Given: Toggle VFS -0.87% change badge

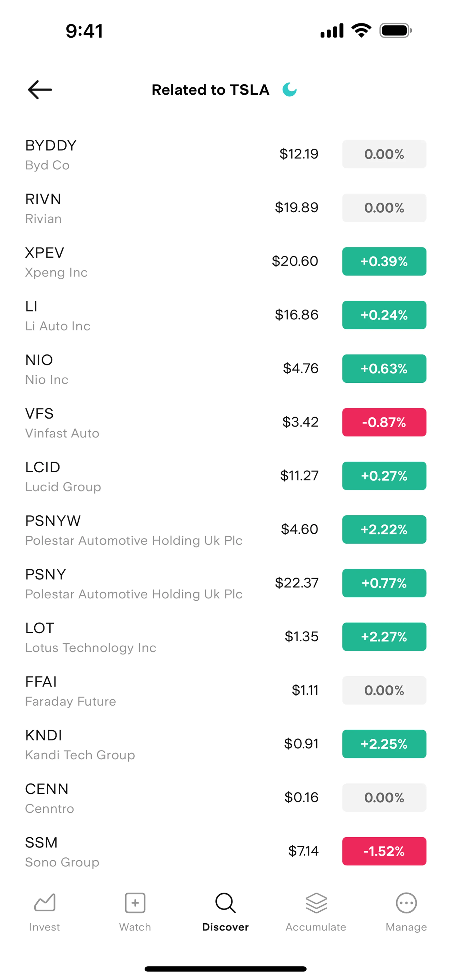Looking at the screenshot, I should 384,422.
